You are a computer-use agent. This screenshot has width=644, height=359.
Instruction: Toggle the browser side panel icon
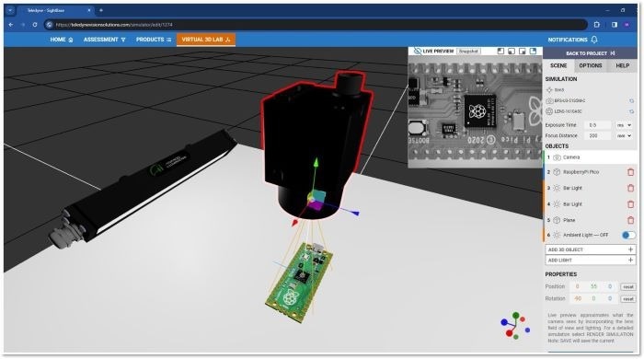[615, 25]
